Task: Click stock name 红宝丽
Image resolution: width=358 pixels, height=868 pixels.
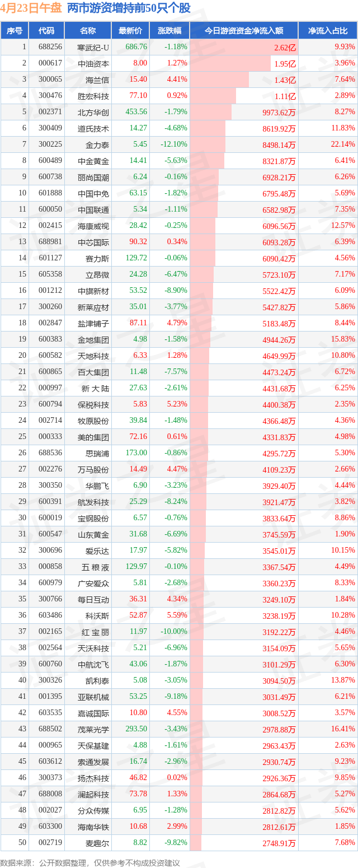Action: [95, 632]
